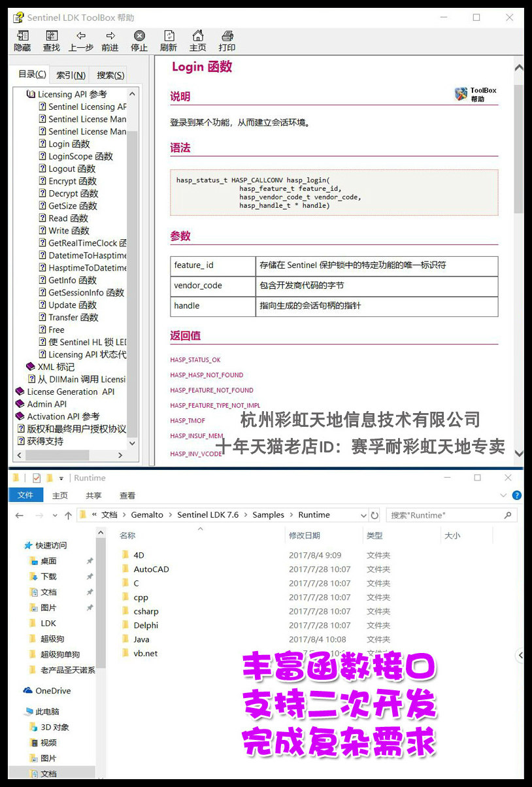Click the HASP_HASP_NOT_FOUND link

pos(207,375)
